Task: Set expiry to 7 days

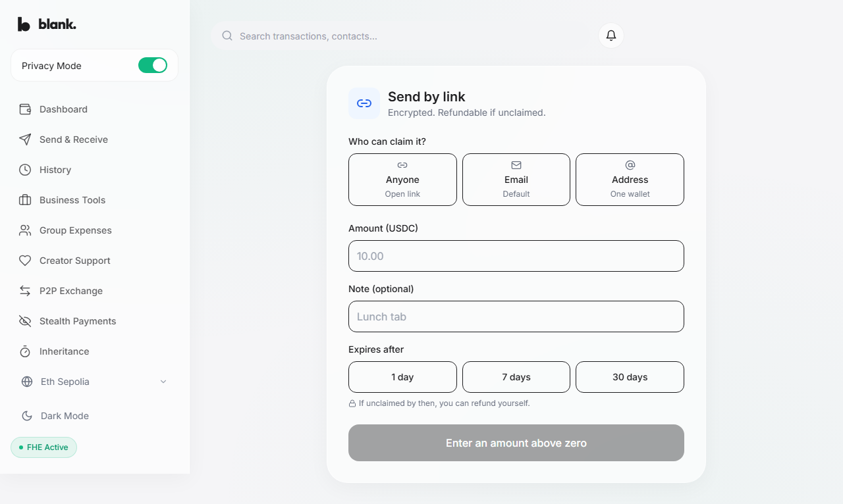Action: 516,377
